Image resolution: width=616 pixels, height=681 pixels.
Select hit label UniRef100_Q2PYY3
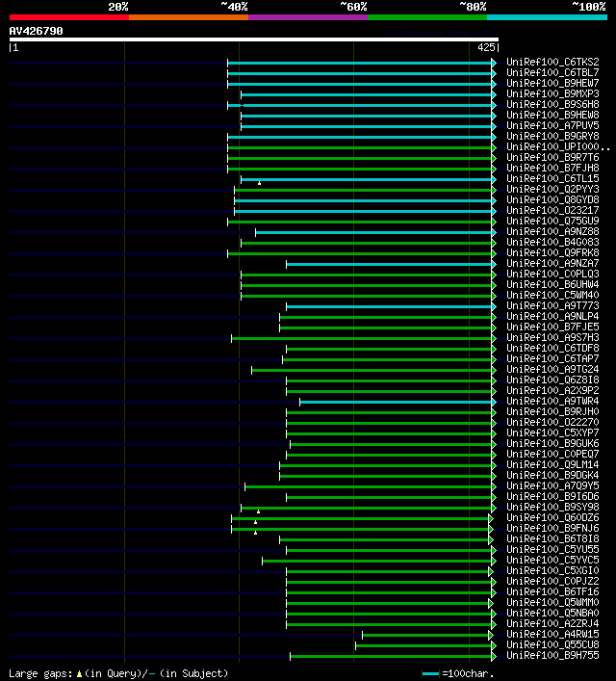click(x=552, y=190)
